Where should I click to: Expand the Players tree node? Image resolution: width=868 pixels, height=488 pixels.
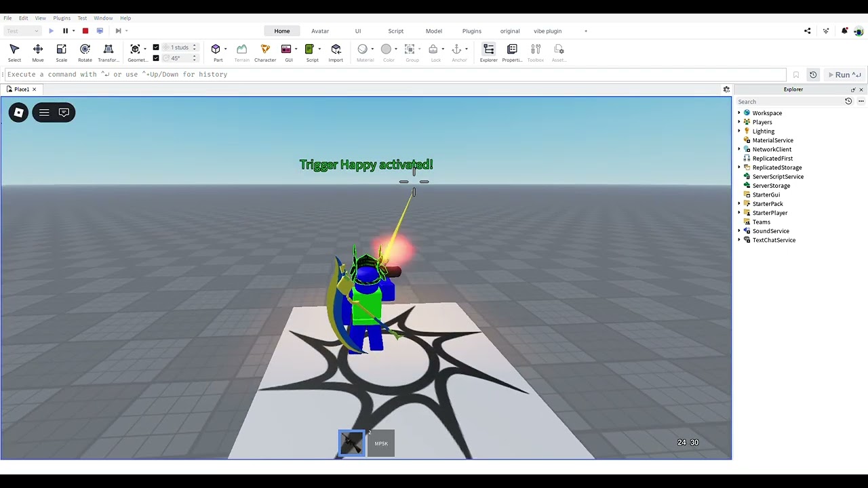point(739,122)
